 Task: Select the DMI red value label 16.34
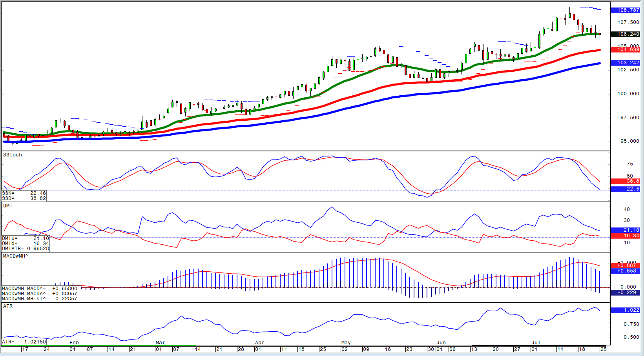click(x=626, y=236)
